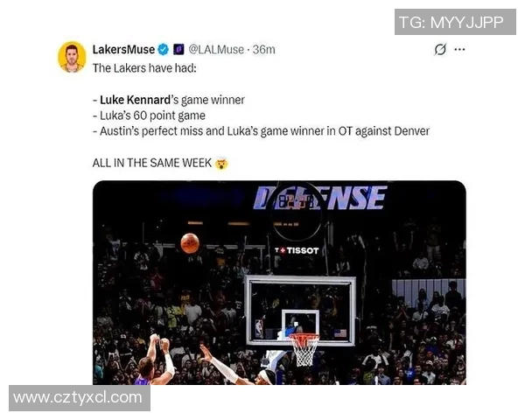This screenshot has height=420, width=525.
Task: Open the Grok explain-post icon
Action: 440,50
